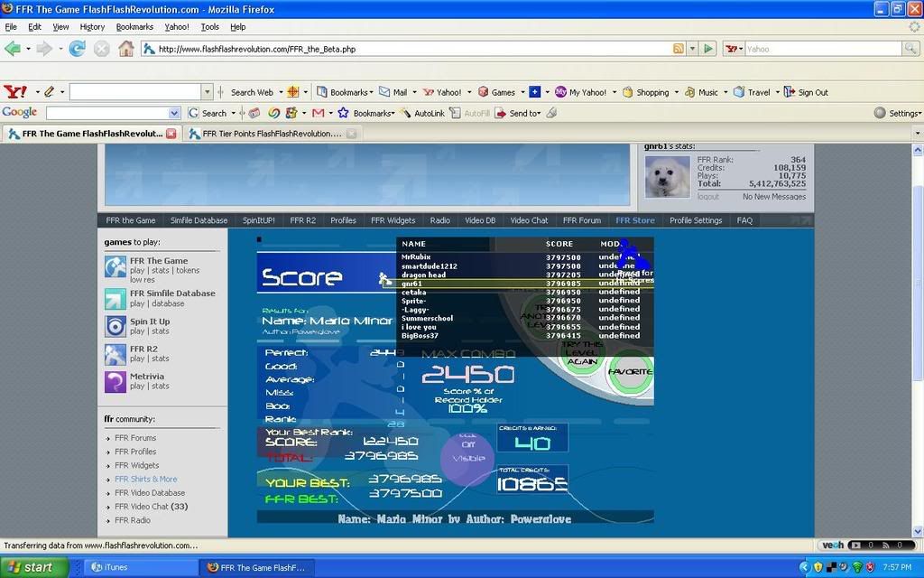924x578 pixels.
Task: Click the seal avatar profile thumbnail
Action: [x=668, y=177]
